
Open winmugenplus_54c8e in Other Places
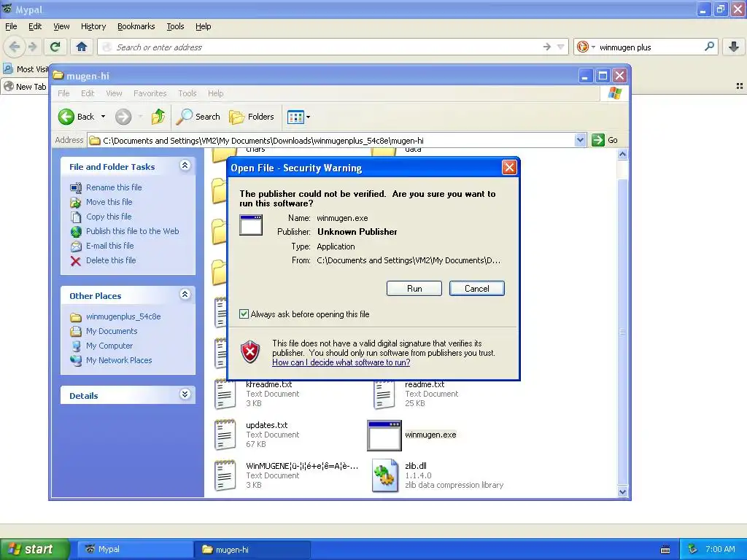(123, 316)
